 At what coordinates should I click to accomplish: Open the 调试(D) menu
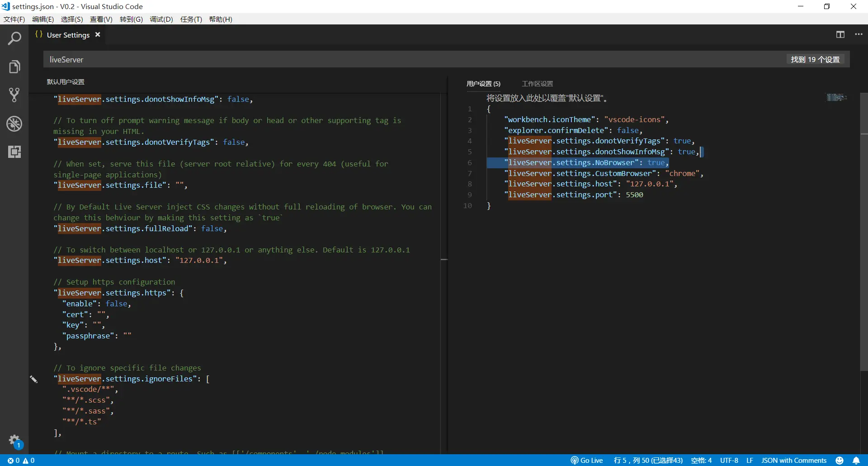[x=161, y=19]
